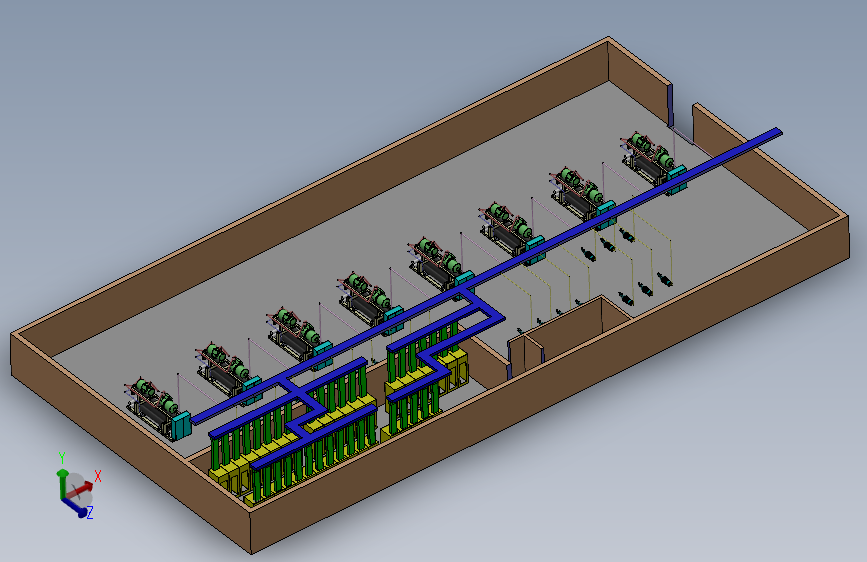This screenshot has height=562, width=867.
Task: Select the machine unit nearest the front-left wall corner
Action: [x=158, y=409]
